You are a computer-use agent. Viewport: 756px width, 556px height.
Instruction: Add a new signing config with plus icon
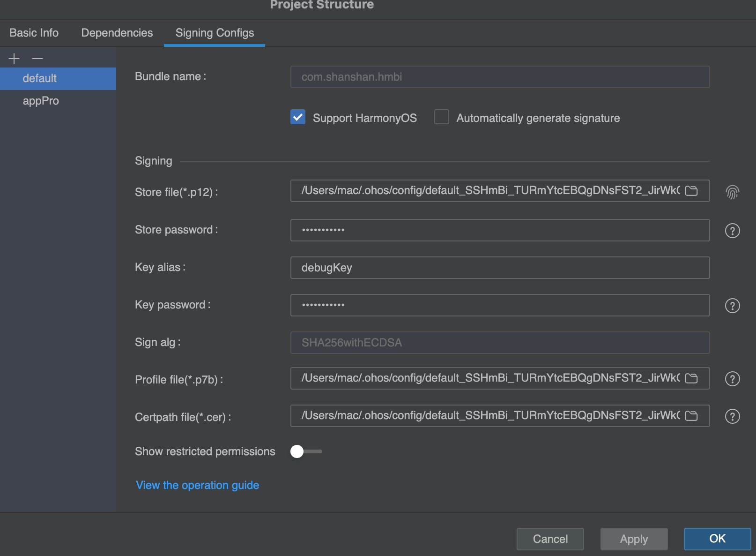tap(14, 59)
